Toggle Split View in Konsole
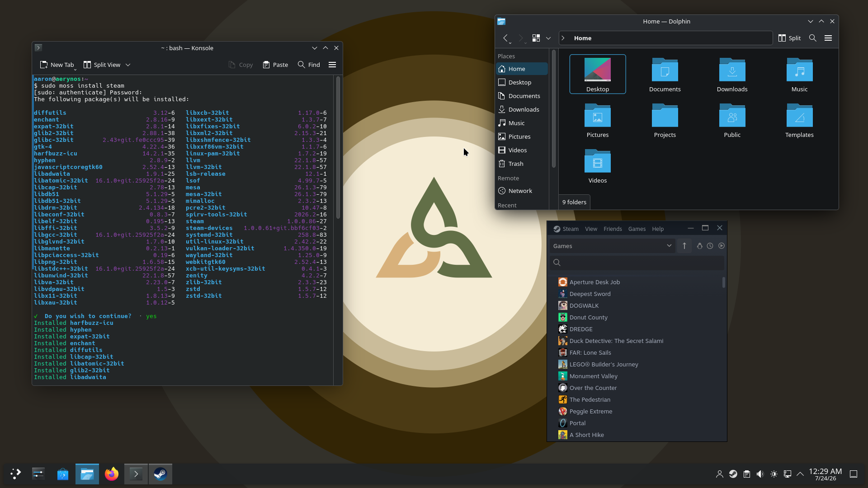This screenshot has height=488, width=868. [x=102, y=65]
